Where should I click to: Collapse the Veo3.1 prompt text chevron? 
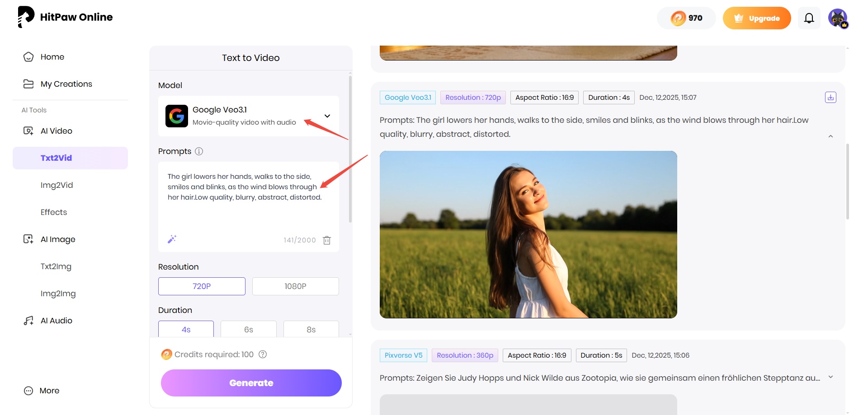click(x=830, y=136)
